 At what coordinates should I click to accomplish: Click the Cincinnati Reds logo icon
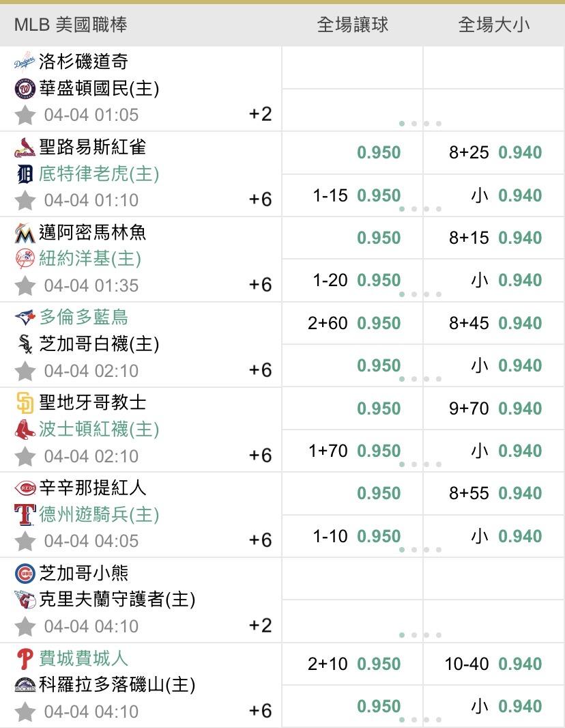pyautogui.click(x=25, y=488)
